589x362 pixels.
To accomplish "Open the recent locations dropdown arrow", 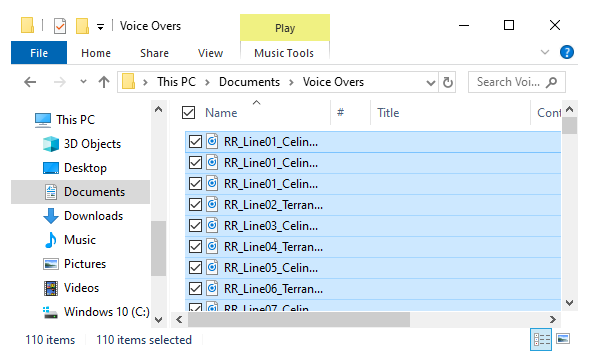I will 83,81.
